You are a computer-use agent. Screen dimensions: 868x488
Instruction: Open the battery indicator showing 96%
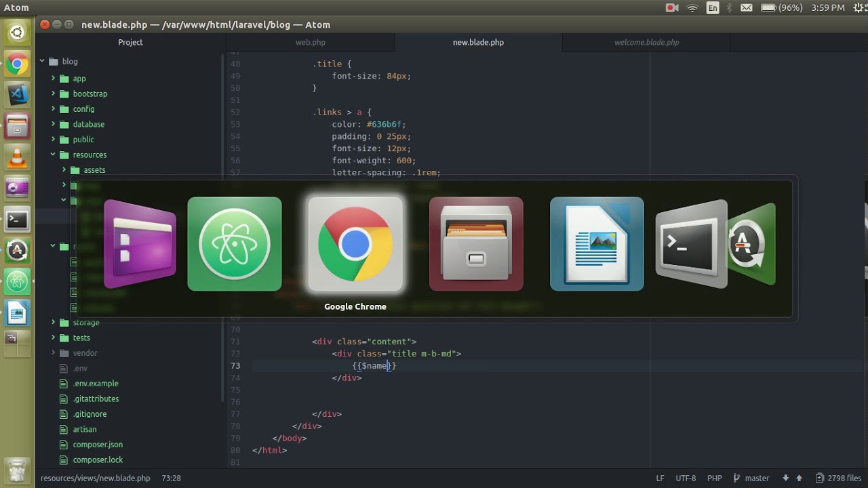[782, 8]
